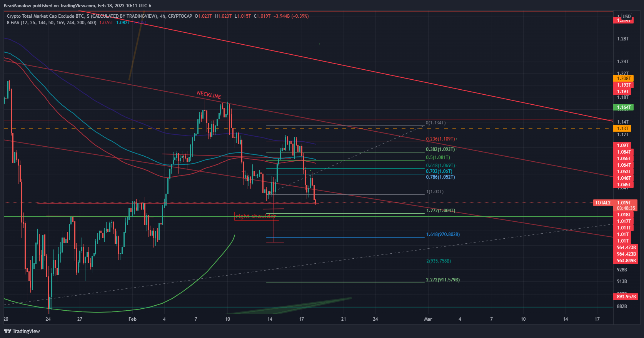Click the publisher line 'BearManalow published on TradingView.com'
This screenshot has height=338, width=644.
[50, 6]
